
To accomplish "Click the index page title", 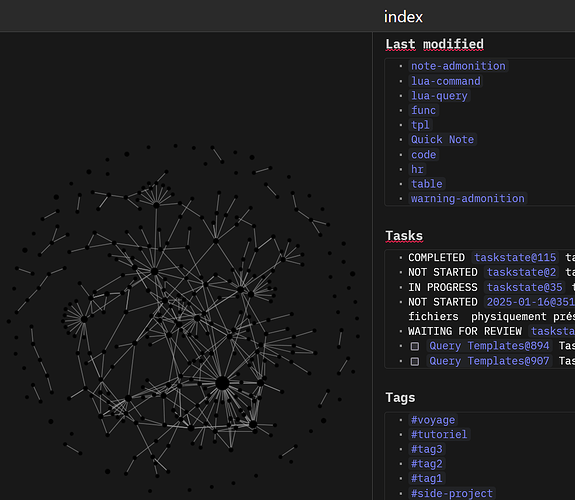I will [x=403, y=17].
